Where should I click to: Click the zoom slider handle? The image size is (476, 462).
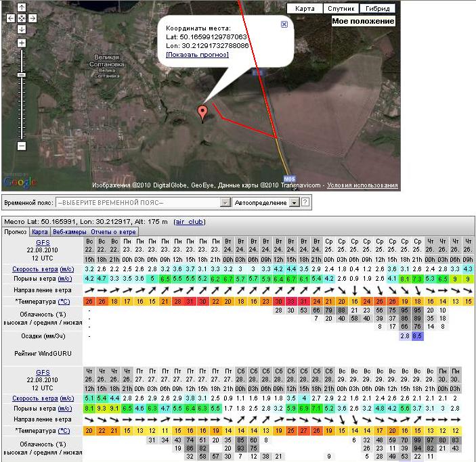(x=22, y=74)
